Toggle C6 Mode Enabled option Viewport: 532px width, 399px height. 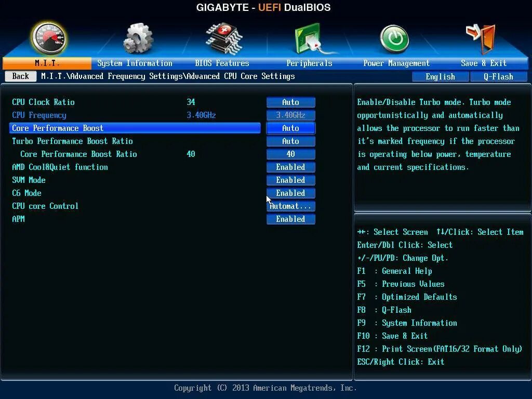click(x=291, y=193)
